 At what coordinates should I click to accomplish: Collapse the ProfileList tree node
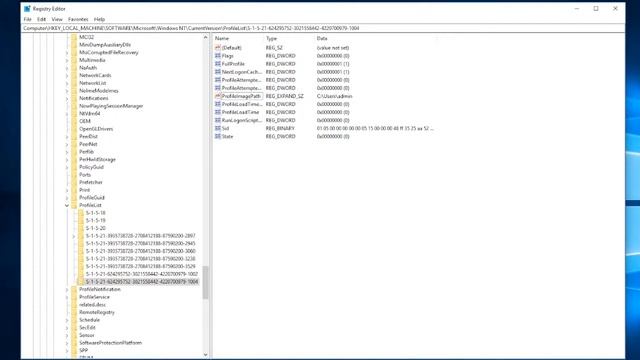67,205
